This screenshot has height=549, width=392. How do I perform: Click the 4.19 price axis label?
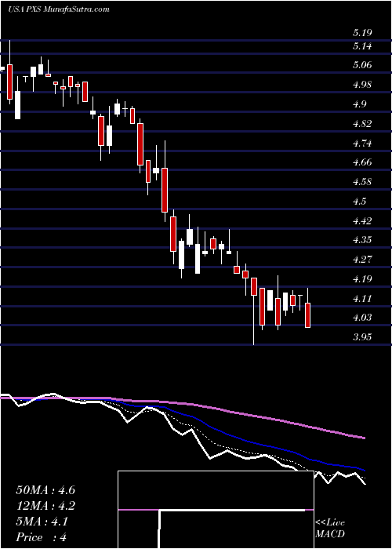point(362,280)
